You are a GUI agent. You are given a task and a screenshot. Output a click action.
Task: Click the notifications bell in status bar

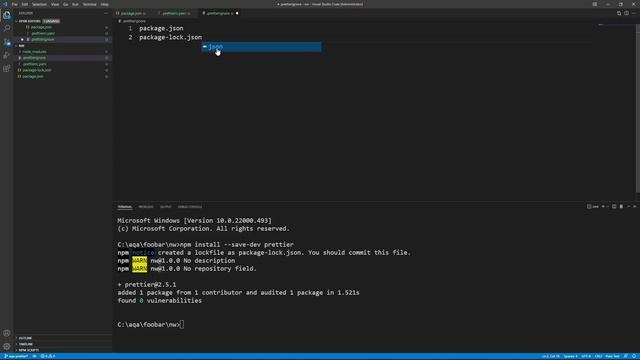pyautogui.click(x=634, y=356)
